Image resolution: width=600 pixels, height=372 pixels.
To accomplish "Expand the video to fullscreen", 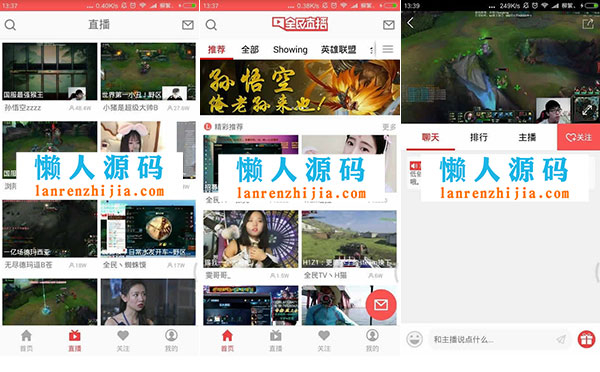I will tap(587, 111).
